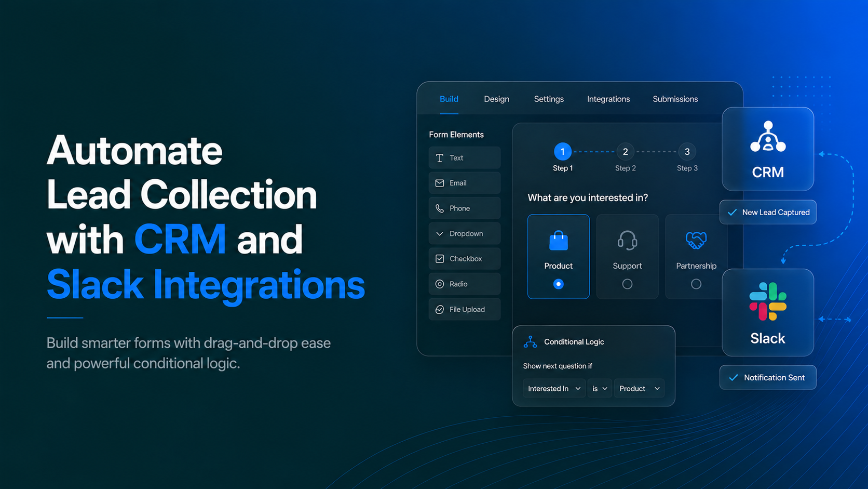
Task: Click the Partnership option label
Action: 696,266
